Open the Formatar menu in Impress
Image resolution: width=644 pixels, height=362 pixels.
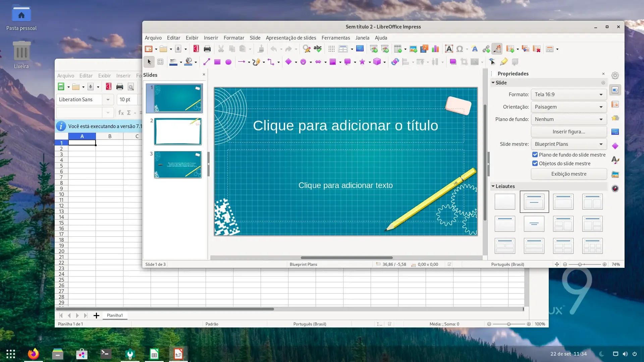pos(234,38)
